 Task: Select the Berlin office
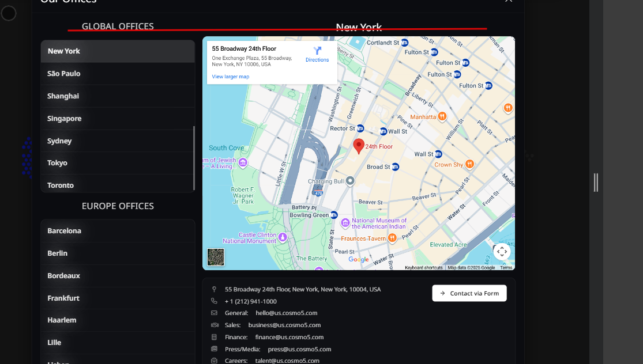click(117, 253)
